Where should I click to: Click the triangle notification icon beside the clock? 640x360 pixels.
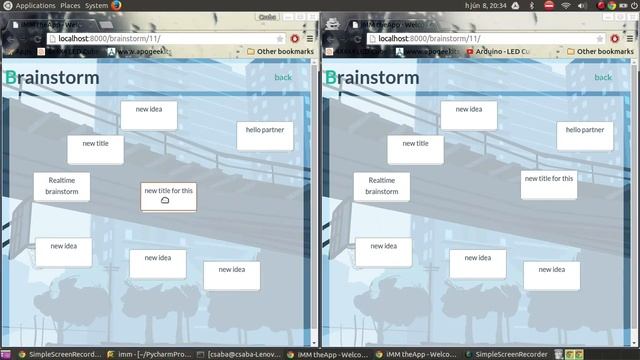(516, 5)
